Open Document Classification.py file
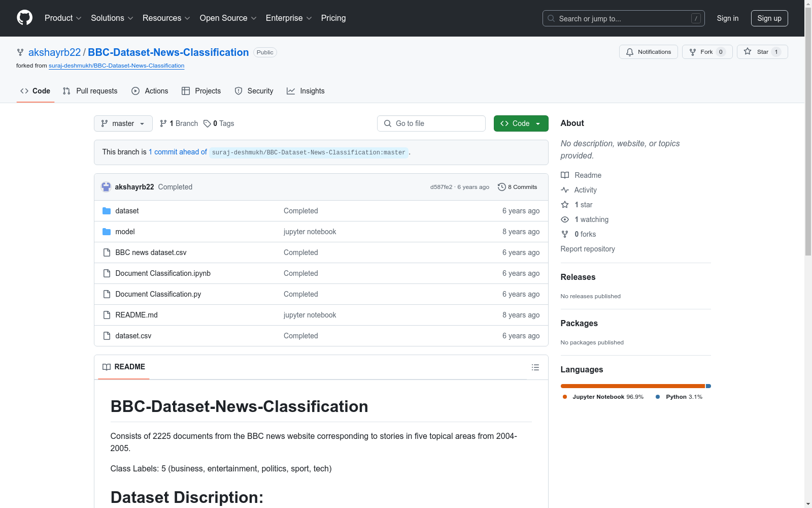Viewport: 812px width, 508px height. tap(158, 294)
